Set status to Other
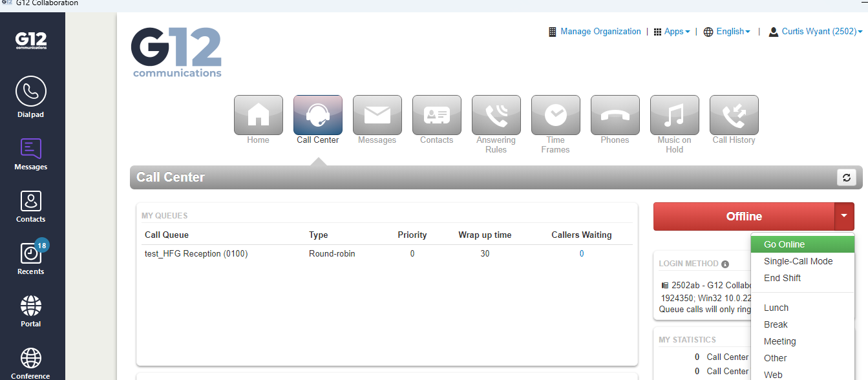868x380 pixels. [802, 358]
